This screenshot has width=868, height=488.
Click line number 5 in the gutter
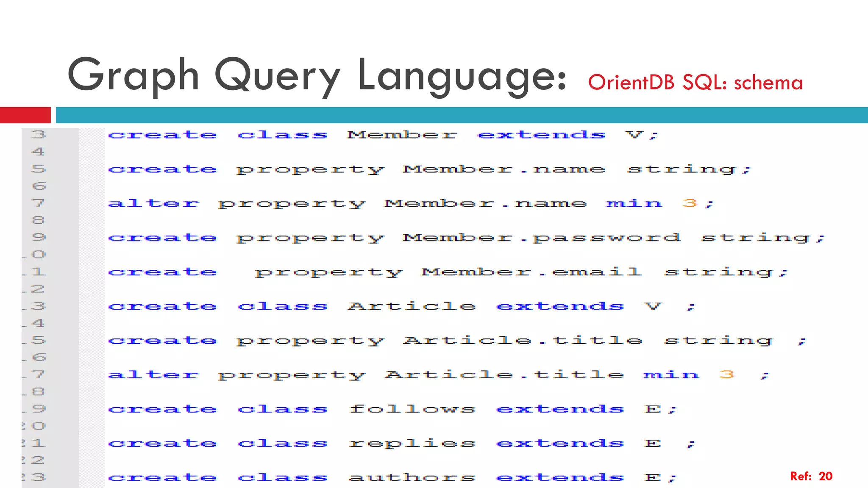pos(38,169)
